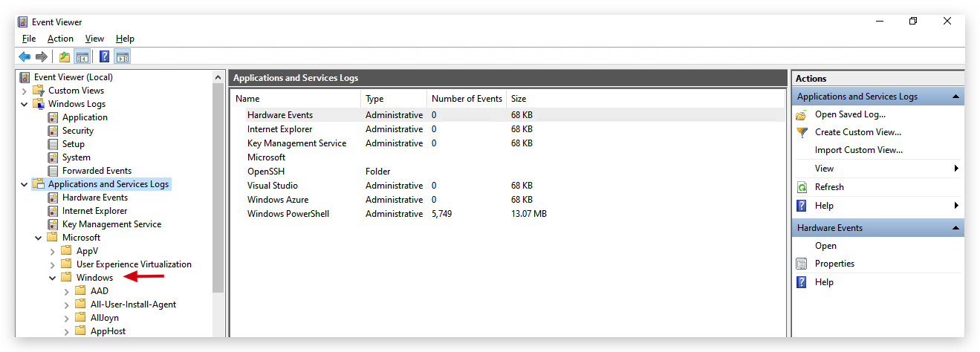980x352 pixels.
Task: Expand the User Experience Virtualization node
Action: 52,264
